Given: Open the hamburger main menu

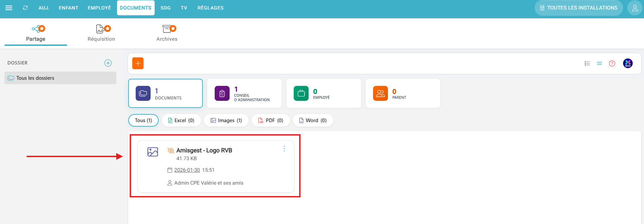Looking at the screenshot, I should pyautogui.click(x=9, y=8).
